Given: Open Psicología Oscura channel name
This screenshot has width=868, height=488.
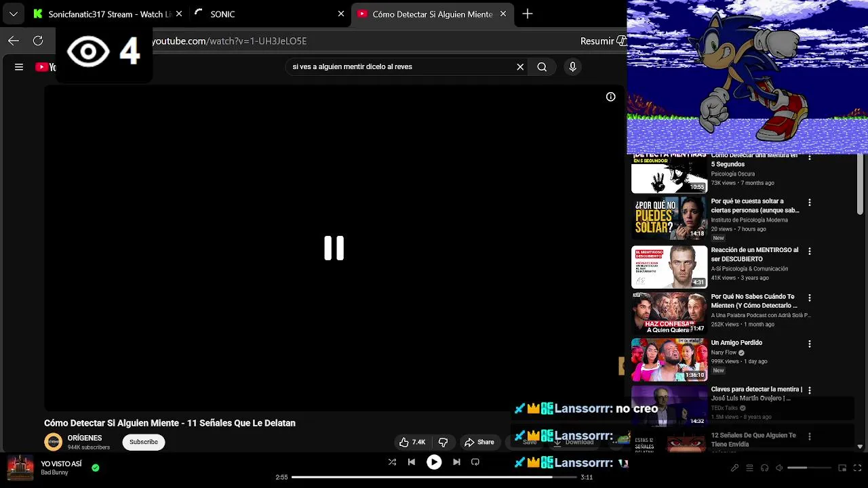Looking at the screenshot, I should coord(733,174).
